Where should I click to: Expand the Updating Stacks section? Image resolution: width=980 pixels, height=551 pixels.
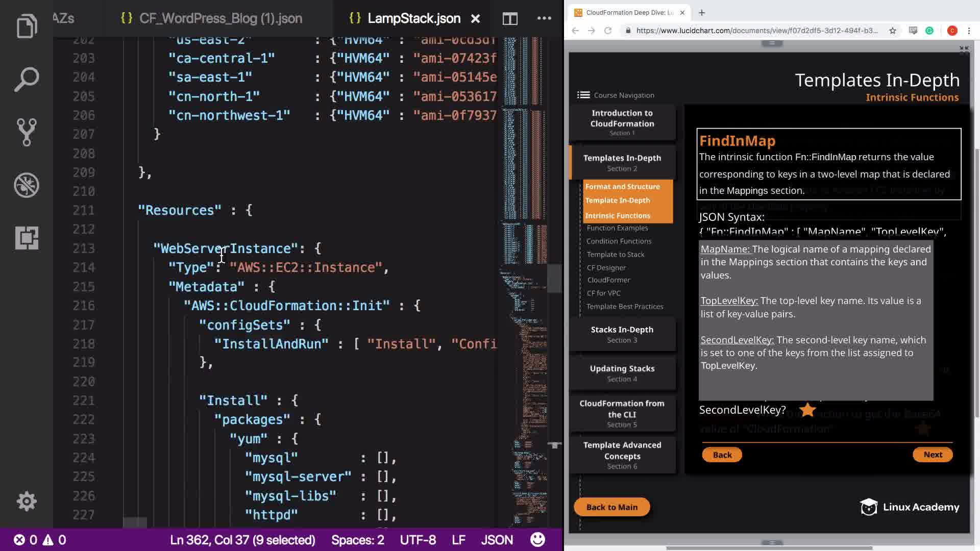point(622,373)
